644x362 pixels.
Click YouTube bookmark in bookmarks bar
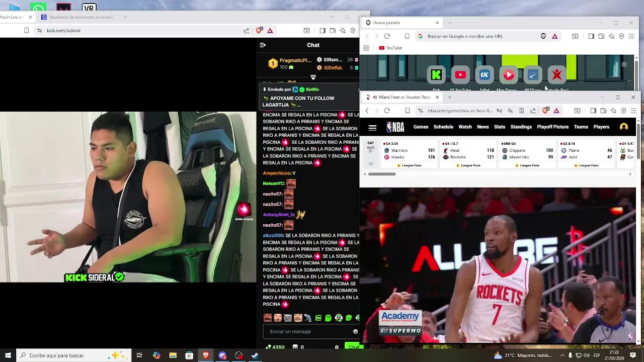390,48
